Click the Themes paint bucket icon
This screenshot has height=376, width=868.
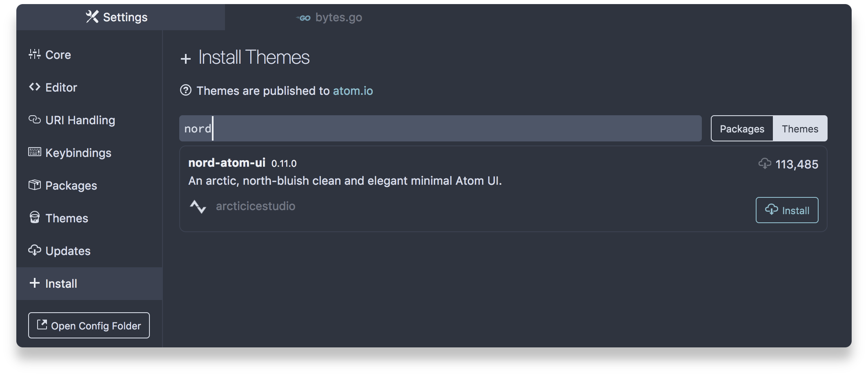35,217
